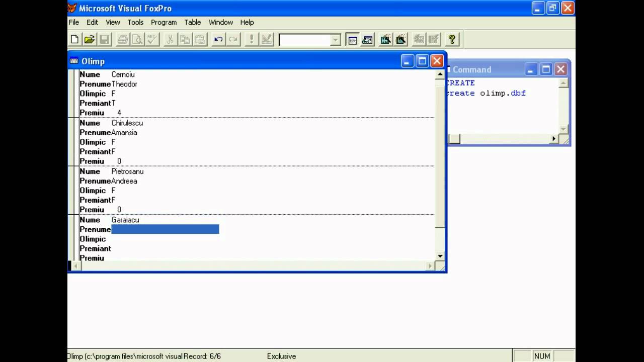This screenshot has height=362, width=644.
Task: Open the Tools menu
Action: (x=135, y=22)
